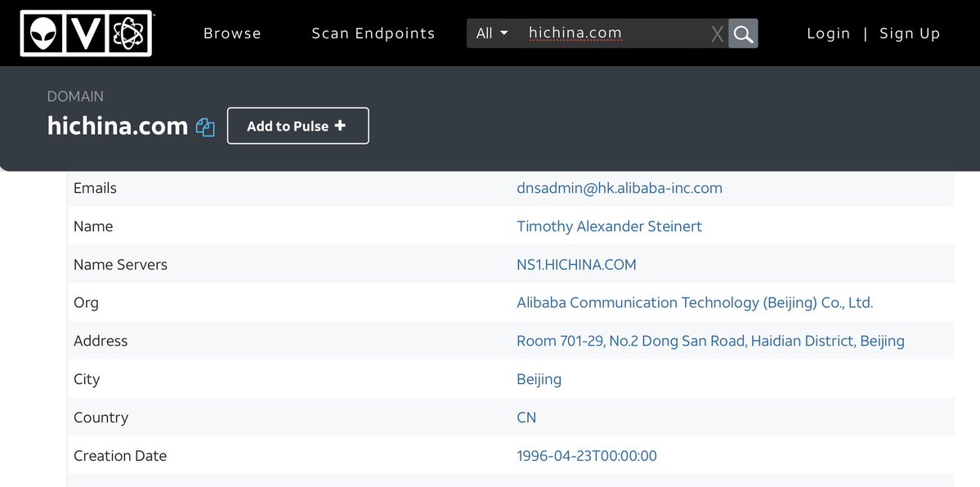Screen dimensions: 980x487
Task: Go to Scan Endpoints page
Action: (373, 34)
